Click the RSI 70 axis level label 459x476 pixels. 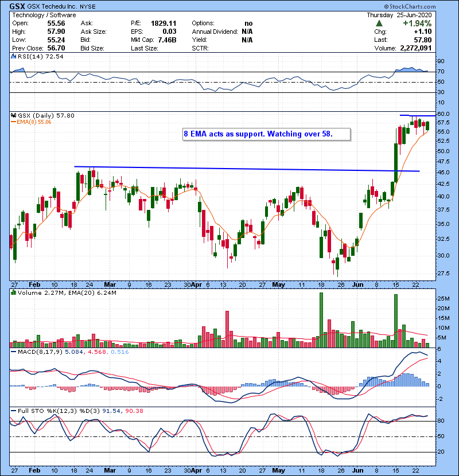[x=441, y=72]
